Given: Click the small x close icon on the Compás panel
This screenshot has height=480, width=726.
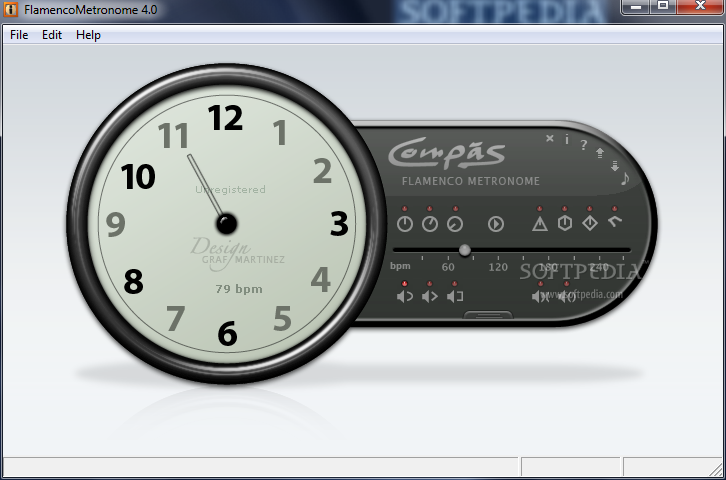Looking at the screenshot, I should [x=550, y=138].
